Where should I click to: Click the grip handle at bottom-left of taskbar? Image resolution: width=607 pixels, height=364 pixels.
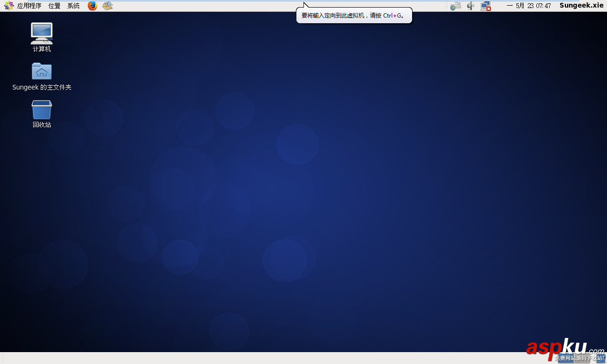[2, 359]
